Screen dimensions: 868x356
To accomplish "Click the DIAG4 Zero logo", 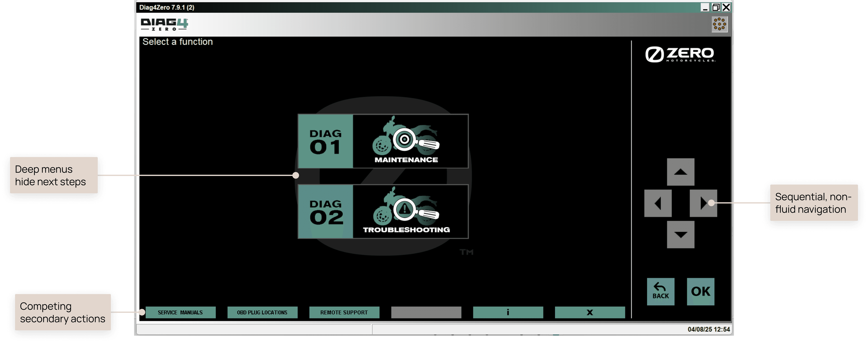I will point(164,24).
